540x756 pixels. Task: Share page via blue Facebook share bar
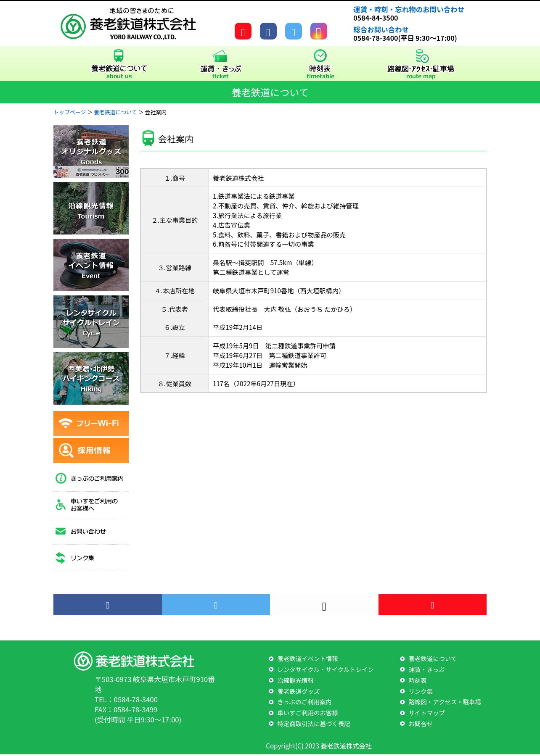click(x=108, y=605)
